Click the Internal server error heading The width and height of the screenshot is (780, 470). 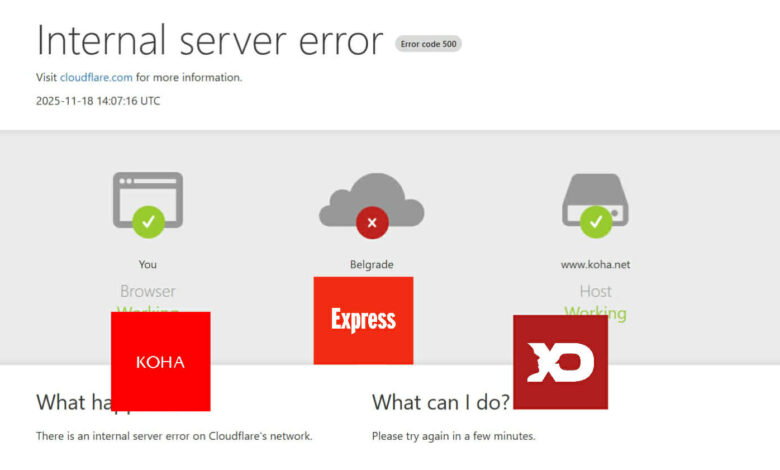pyautogui.click(x=210, y=40)
